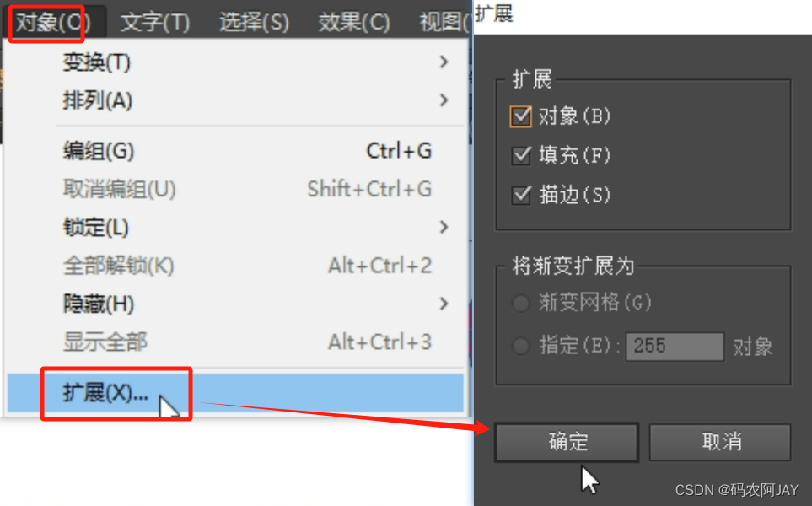812x506 pixels.
Task: Open the 文字(T) menu
Action: [155, 22]
